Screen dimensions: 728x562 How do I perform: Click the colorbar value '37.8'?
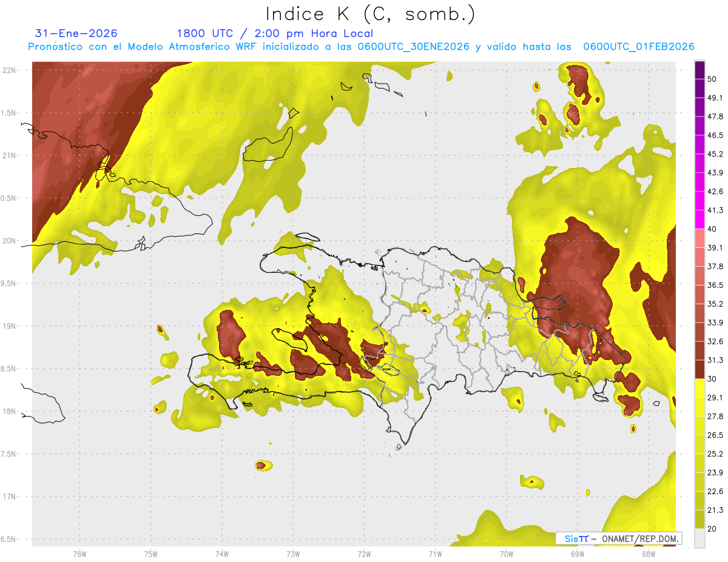point(715,267)
